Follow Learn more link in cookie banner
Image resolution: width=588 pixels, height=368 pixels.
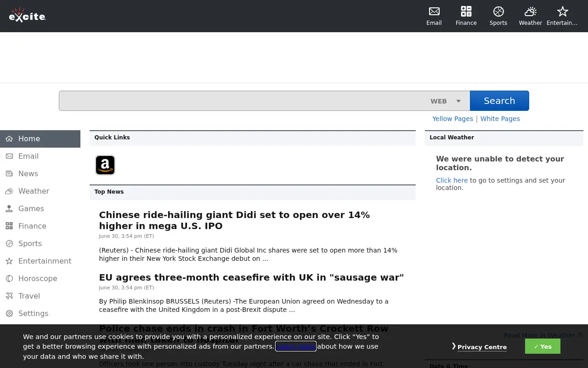296,346
